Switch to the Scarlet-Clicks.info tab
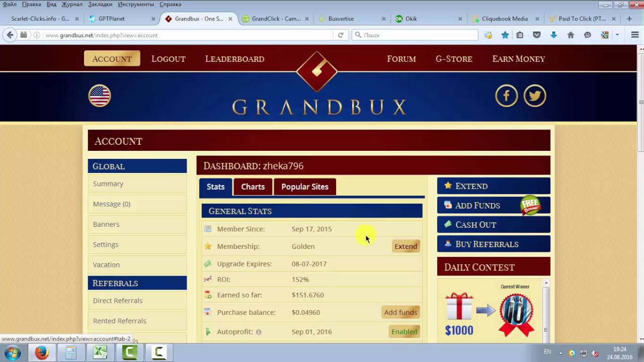 coord(41,19)
